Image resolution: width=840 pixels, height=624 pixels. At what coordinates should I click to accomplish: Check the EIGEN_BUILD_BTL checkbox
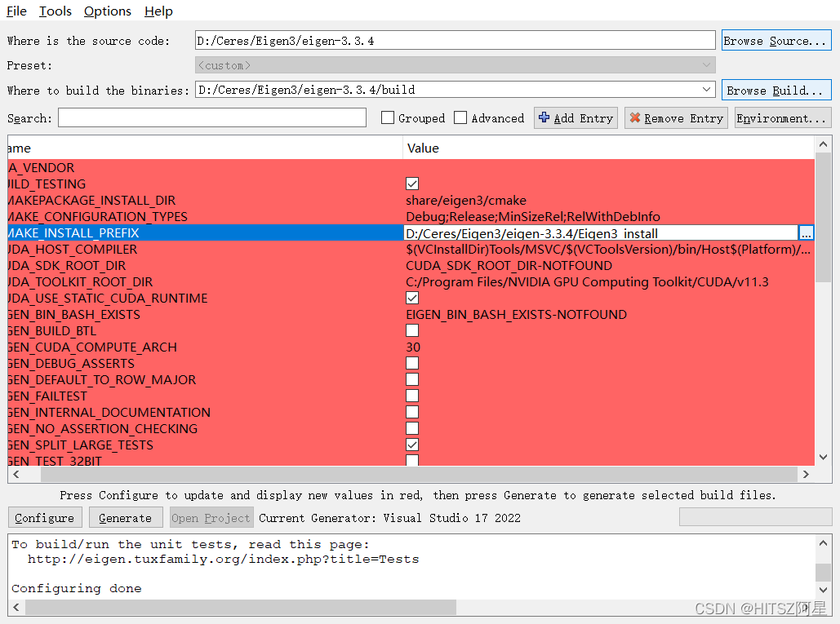tap(412, 330)
